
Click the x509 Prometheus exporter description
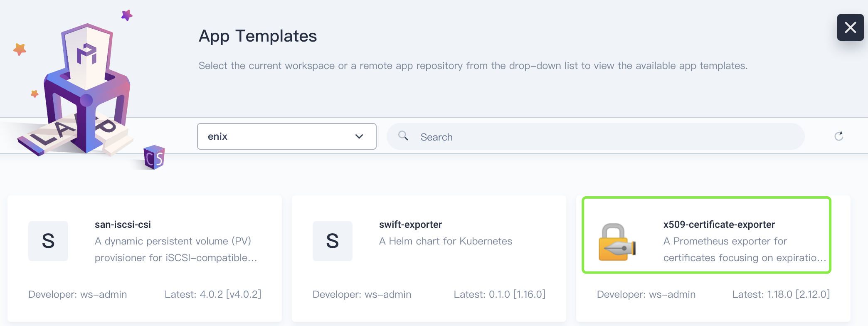(744, 249)
